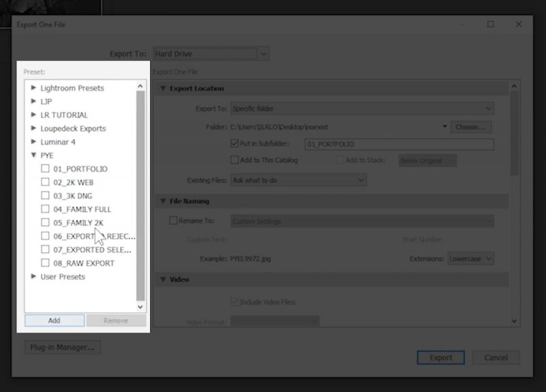This screenshot has height=392, width=546.
Task: Check the 01_PORTFOLIO preset box
Action: (x=45, y=168)
